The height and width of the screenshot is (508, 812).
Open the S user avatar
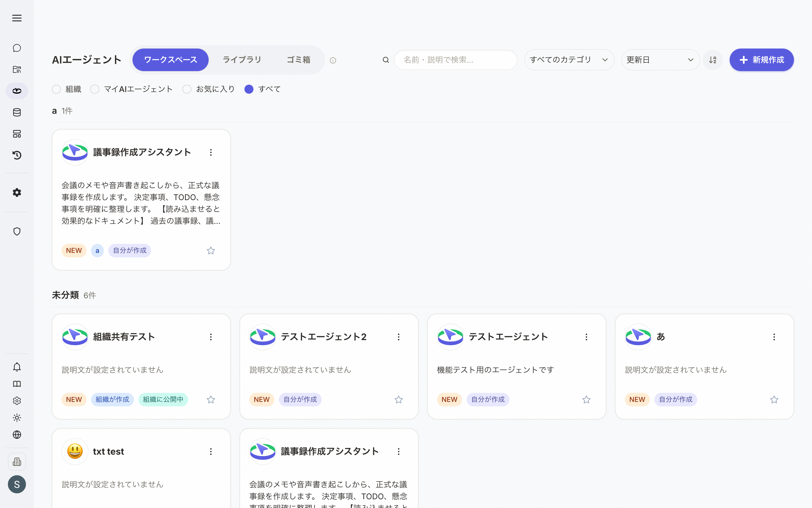click(x=17, y=484)
